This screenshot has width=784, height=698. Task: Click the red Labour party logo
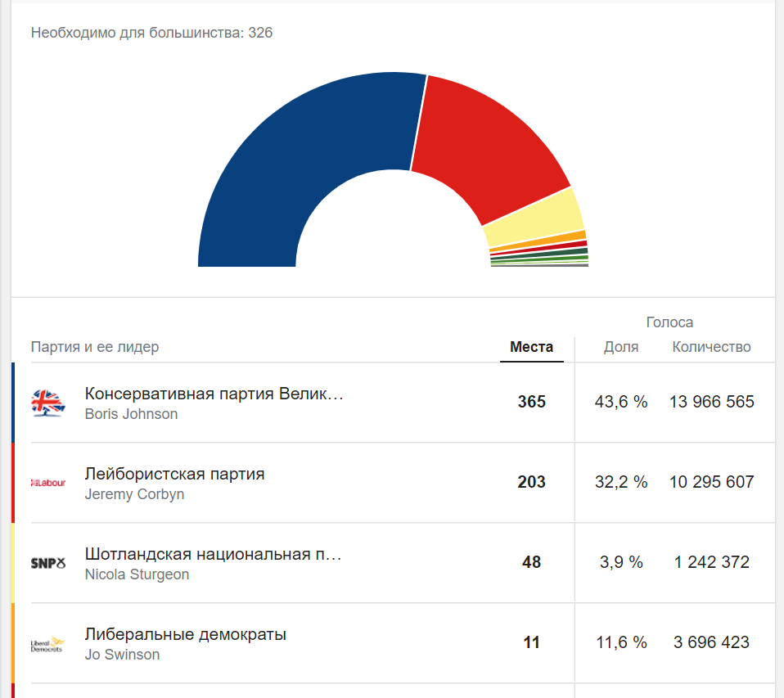pos(47,484)
